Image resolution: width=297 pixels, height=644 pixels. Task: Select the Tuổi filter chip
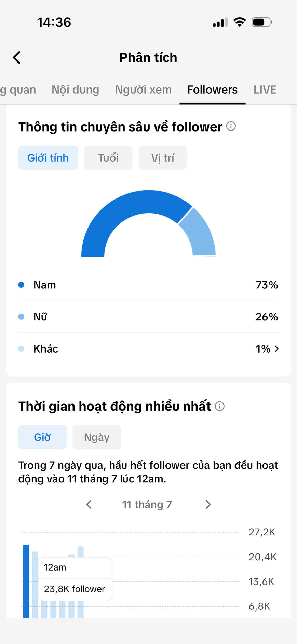pos(108,158)
